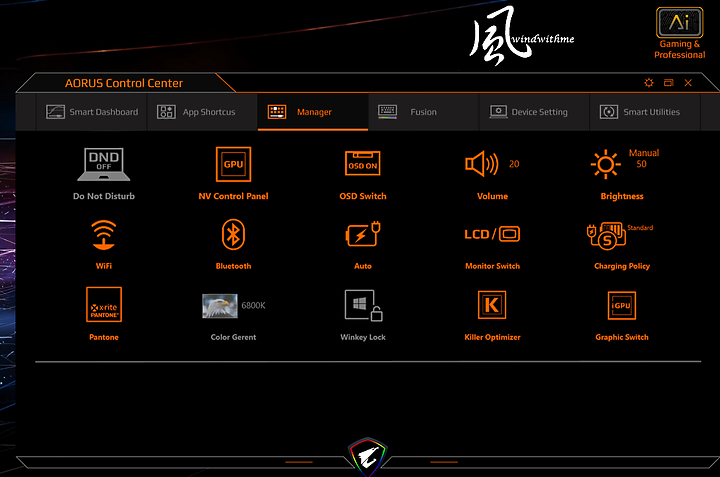
Task: Click the Volume speaker icon
Action: [482, 163]
